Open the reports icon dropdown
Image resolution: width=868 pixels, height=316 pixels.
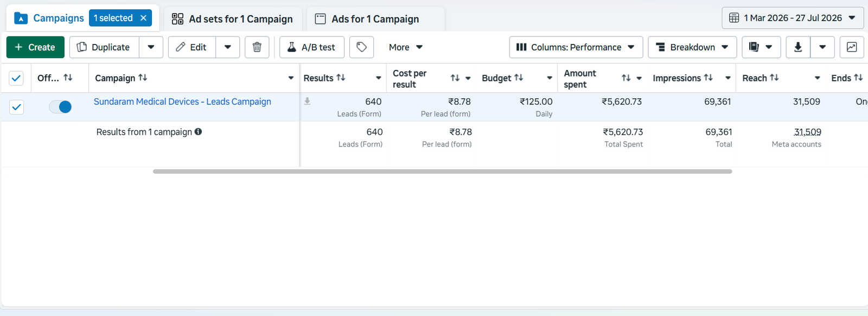click(x=761, y=47)
